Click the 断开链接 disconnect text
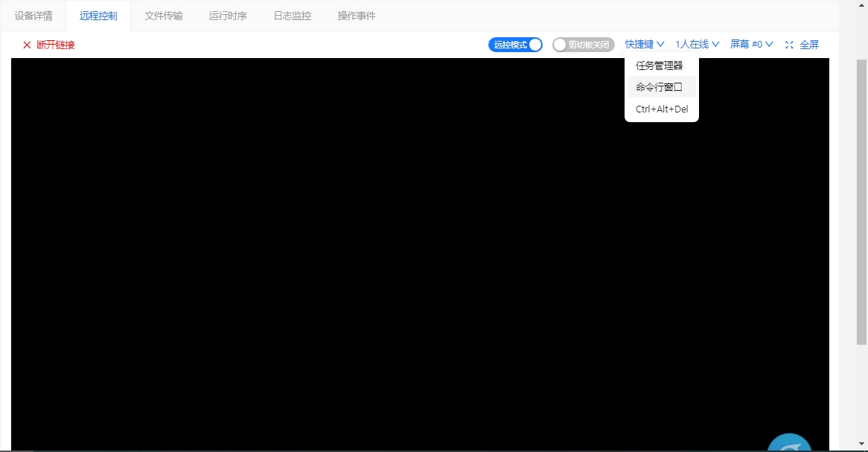The image size is (868, 452). 55,45
